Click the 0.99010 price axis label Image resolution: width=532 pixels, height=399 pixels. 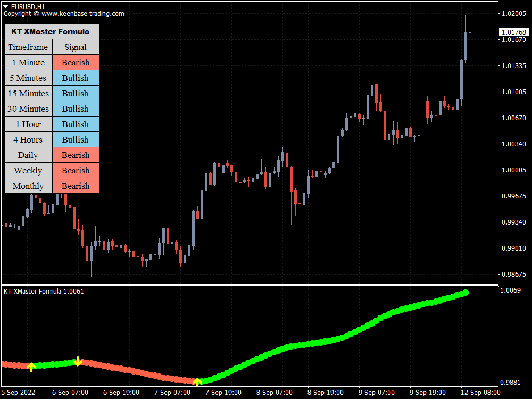(x=514, y=248)
